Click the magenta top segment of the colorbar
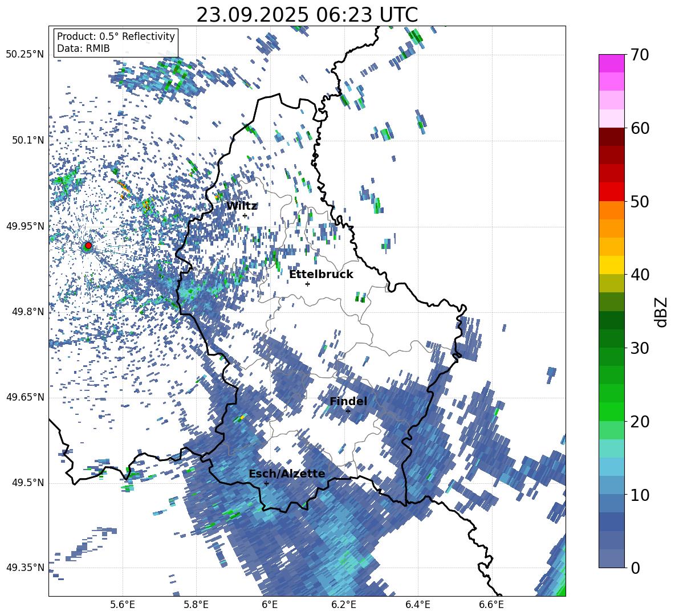Screen dimensions: 675x616 (611, 63)
